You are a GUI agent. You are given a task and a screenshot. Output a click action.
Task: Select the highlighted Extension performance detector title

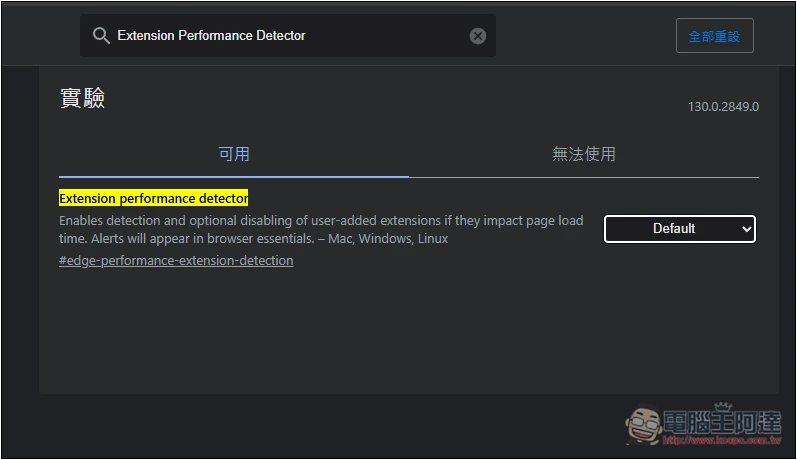(x=153, y=198)
